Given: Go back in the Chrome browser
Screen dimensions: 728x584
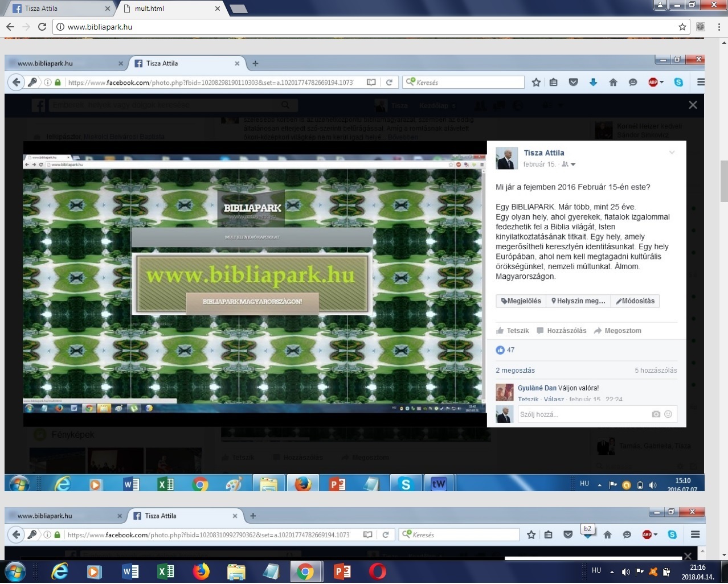Looking at the screenshot, I should coord(10,27).
